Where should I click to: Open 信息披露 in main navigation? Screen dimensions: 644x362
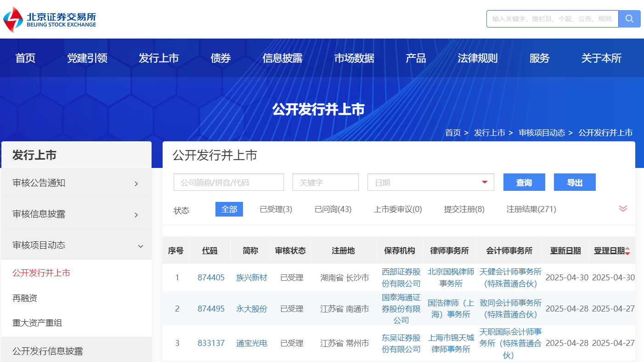coord(282,58)
